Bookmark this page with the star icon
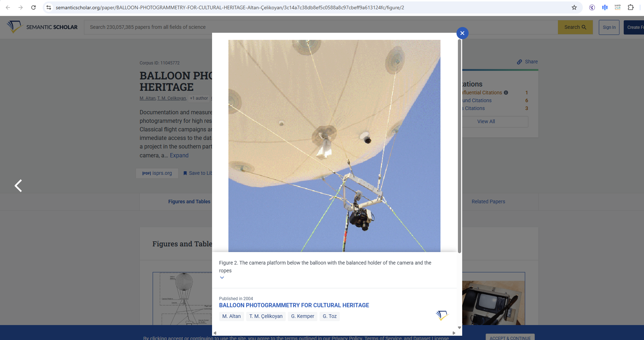644x340 pixels. [574, 7]
